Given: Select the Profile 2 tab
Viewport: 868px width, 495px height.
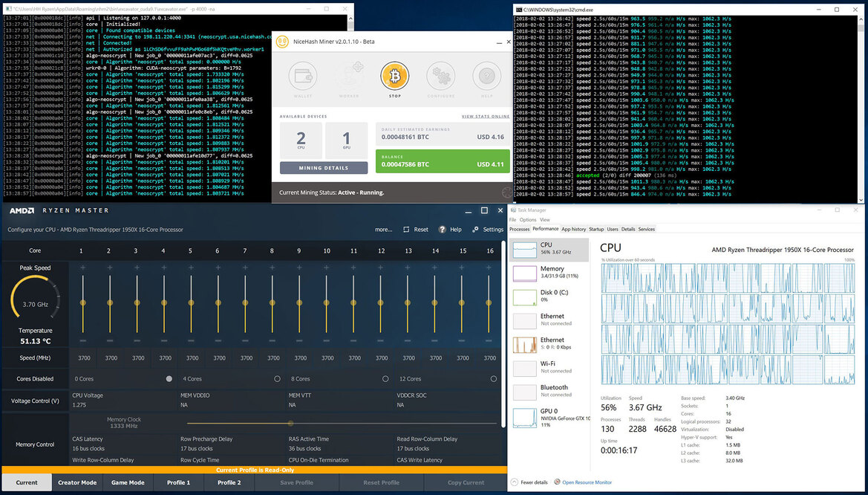Looking at the screenshot, I should [229, 483].
